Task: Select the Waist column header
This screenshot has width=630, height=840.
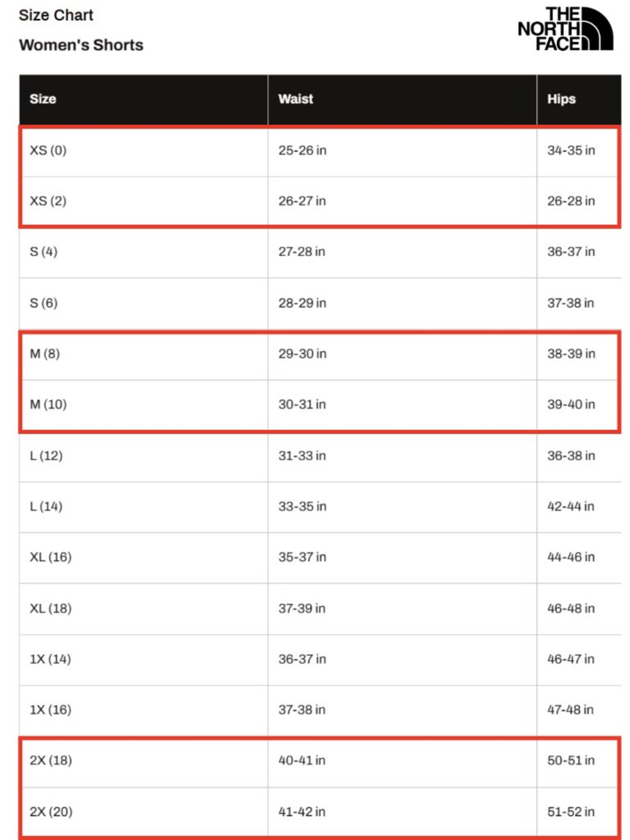Action: pyautogui.click(x=295, y=99)
